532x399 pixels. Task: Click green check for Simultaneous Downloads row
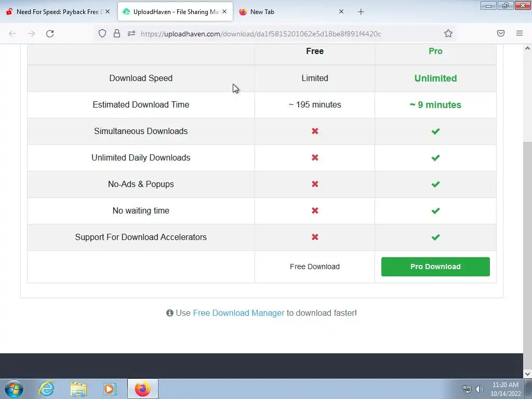coord(435,131)
